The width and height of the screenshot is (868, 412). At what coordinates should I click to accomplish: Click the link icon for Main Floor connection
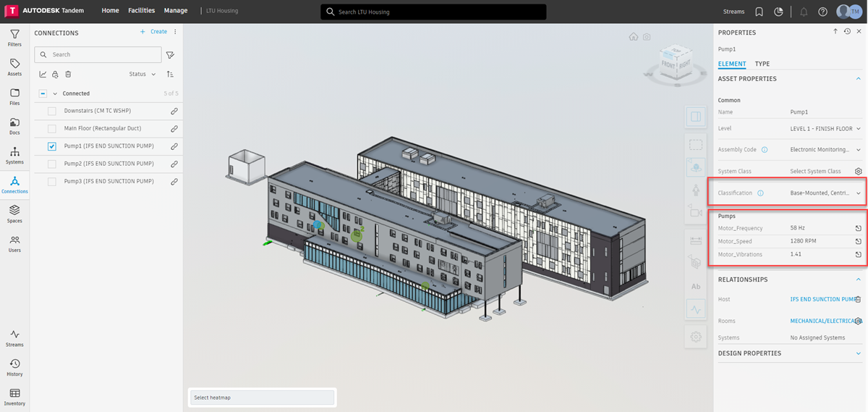click(x=174, y=128)
